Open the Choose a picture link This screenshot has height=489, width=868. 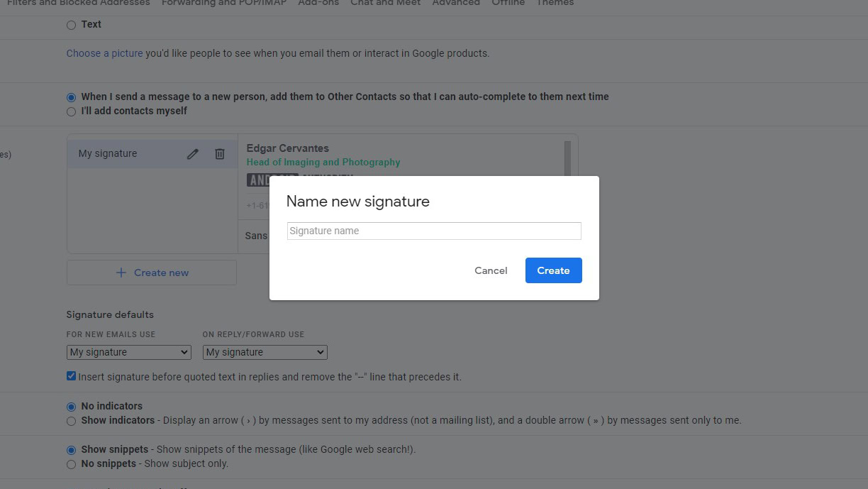point(104,53)
